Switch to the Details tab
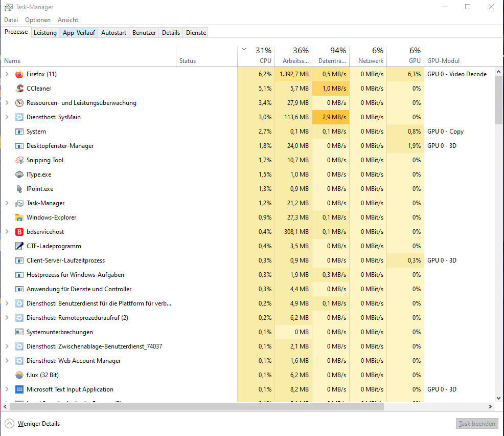 click(x=171, y=33)
